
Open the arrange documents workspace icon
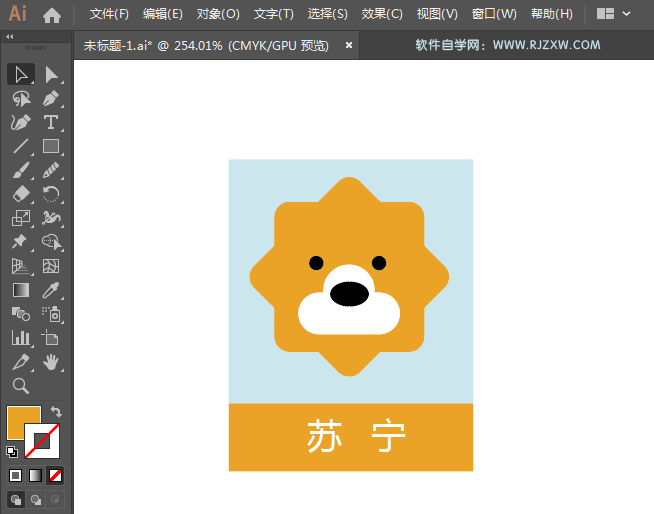605,14
